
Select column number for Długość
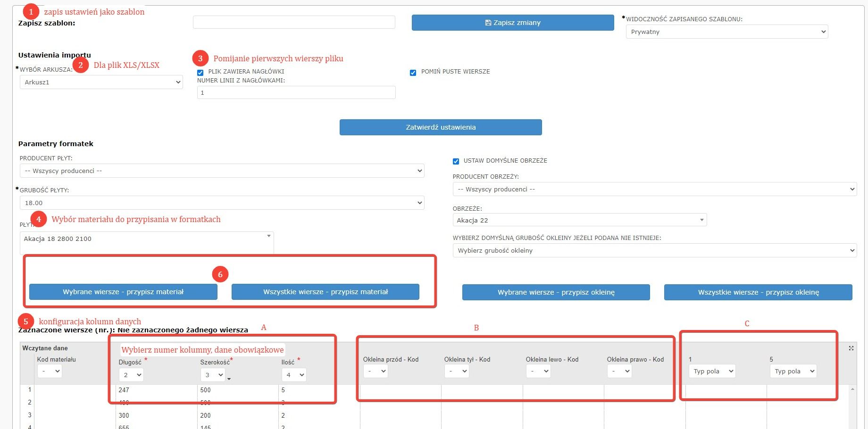(131, 375)
